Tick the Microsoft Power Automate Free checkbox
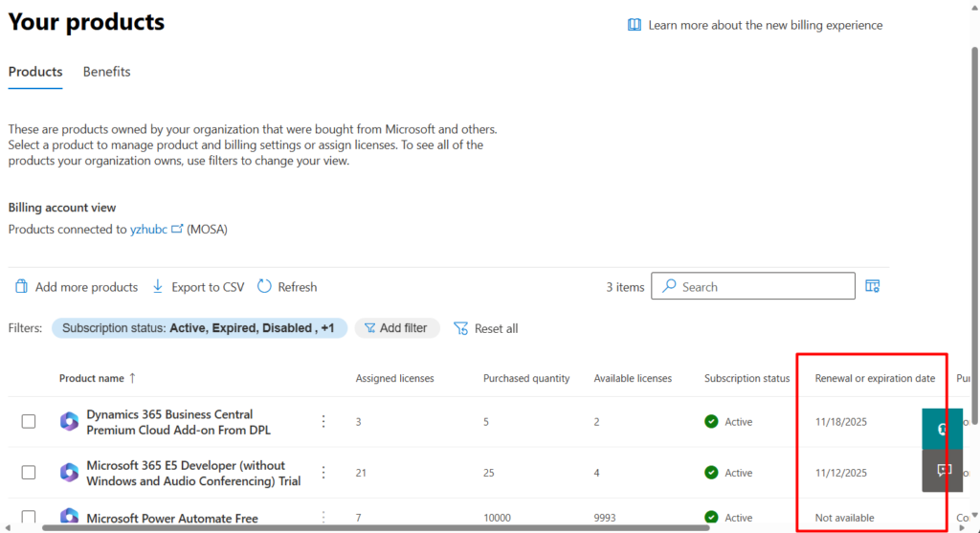 (x=29, y=518)
